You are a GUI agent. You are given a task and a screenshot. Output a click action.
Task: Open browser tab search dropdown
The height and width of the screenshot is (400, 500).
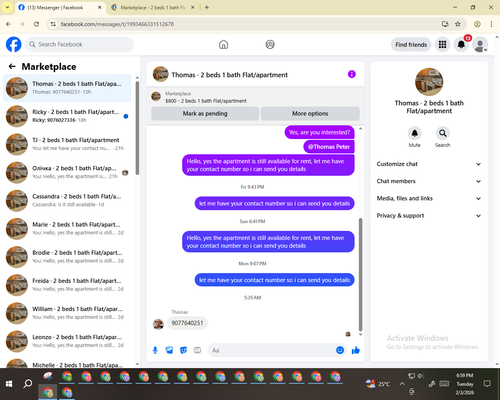(x=7, y=7)
